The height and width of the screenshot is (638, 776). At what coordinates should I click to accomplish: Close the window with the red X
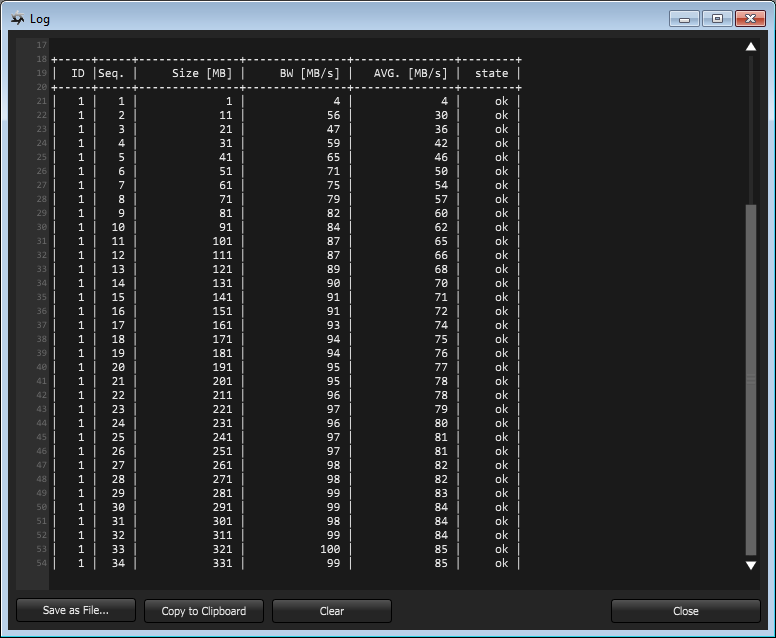tap(750, 19)
